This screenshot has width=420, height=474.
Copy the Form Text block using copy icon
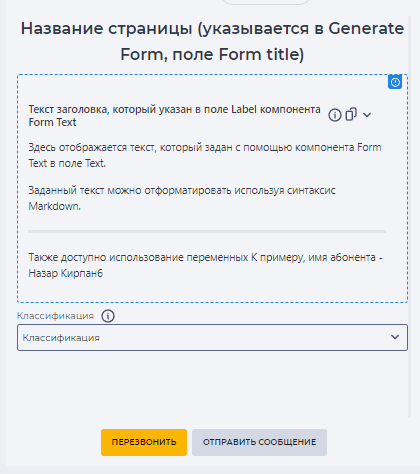click(351, 114)
